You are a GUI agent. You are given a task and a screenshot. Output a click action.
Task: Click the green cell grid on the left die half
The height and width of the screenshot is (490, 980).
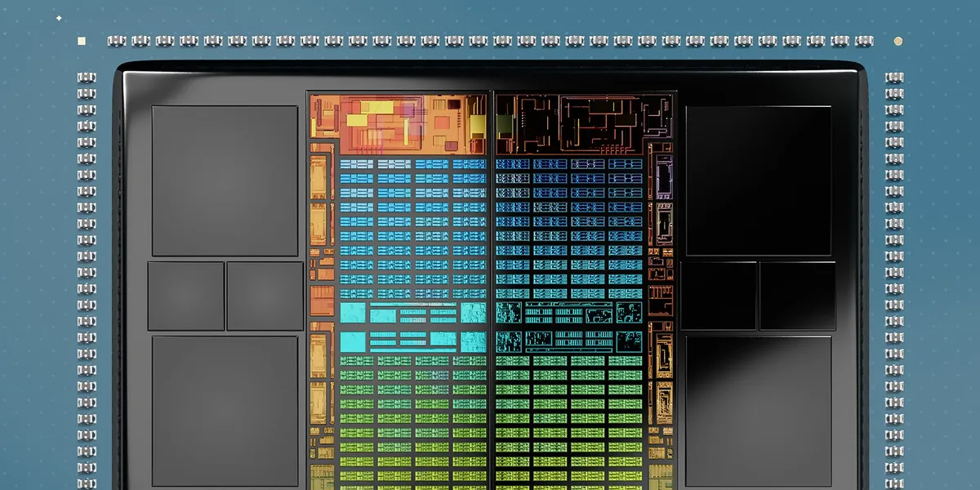[412, 423]
